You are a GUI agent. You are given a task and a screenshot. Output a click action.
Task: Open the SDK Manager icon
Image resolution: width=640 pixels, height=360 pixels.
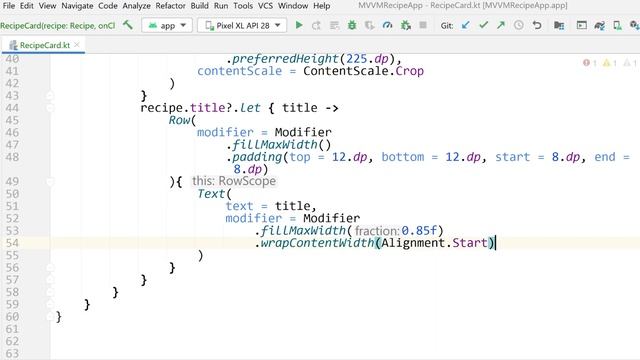(x=635, y=25)
